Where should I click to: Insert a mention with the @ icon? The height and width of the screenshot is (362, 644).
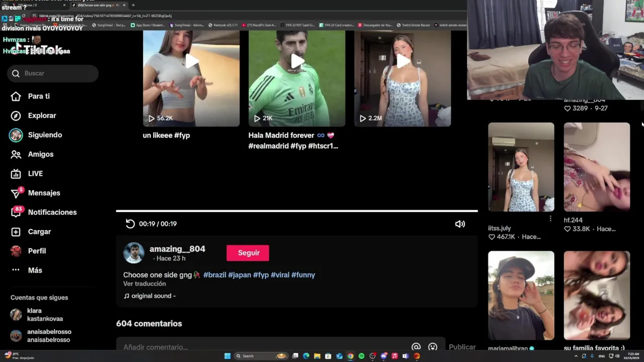pyautogui.click(x=416, y=347)
